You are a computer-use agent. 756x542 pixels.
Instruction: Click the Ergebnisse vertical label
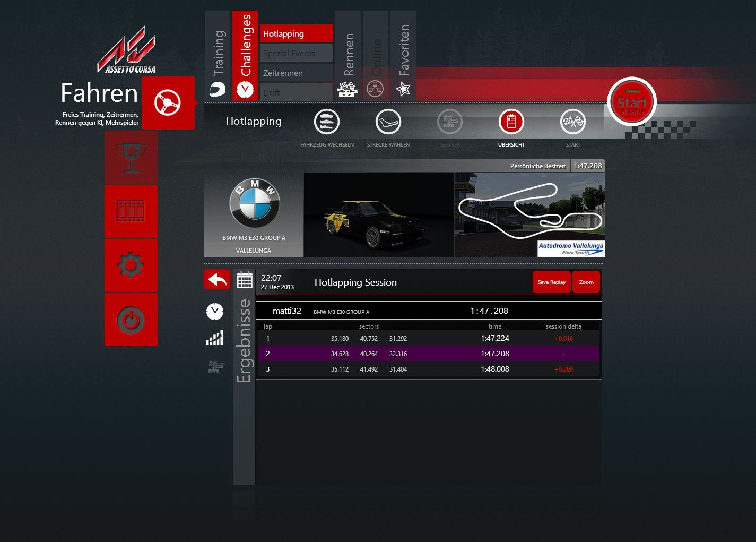click(x=244, y=340)
